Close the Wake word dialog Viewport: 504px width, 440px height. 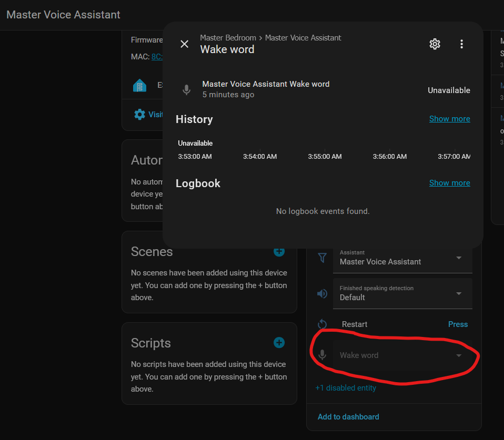[184, 44]
